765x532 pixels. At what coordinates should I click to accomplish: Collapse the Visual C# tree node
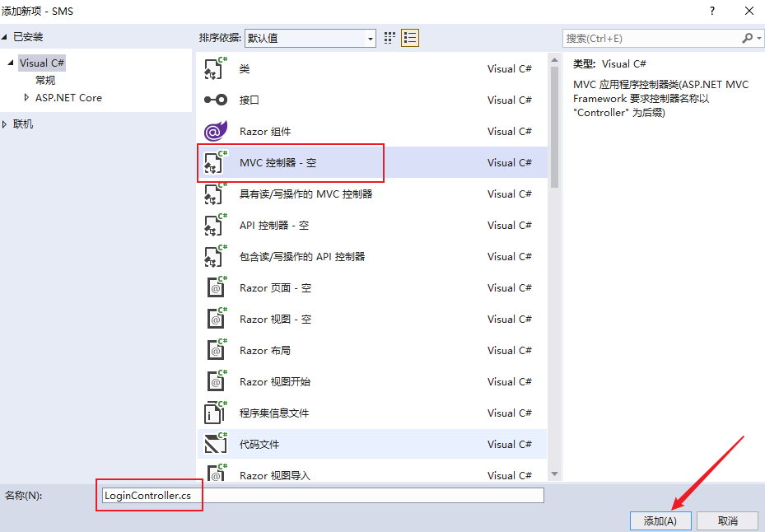click(11, 63)
